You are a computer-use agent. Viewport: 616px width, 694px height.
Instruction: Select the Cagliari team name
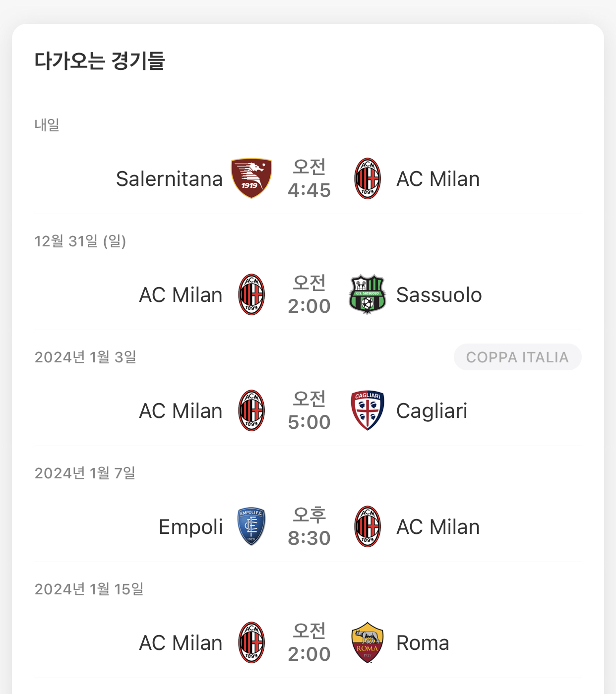click(x=431, y=411)
